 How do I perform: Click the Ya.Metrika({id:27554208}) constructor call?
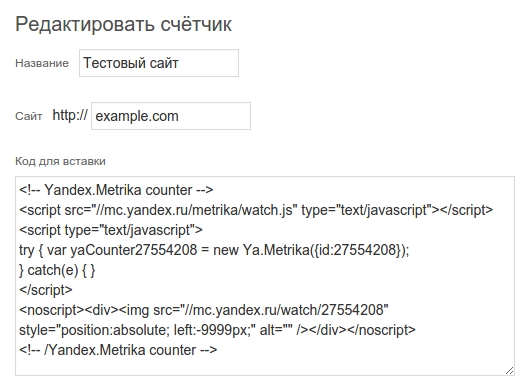coord(326,250)
